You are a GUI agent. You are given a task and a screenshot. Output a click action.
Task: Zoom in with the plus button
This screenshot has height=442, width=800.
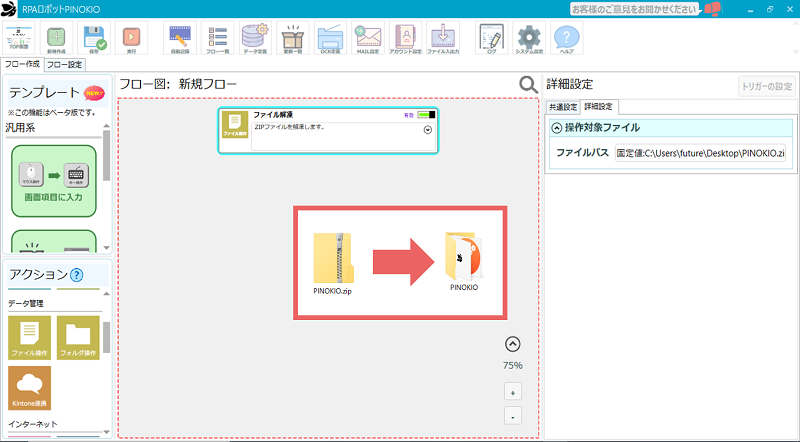513,392
